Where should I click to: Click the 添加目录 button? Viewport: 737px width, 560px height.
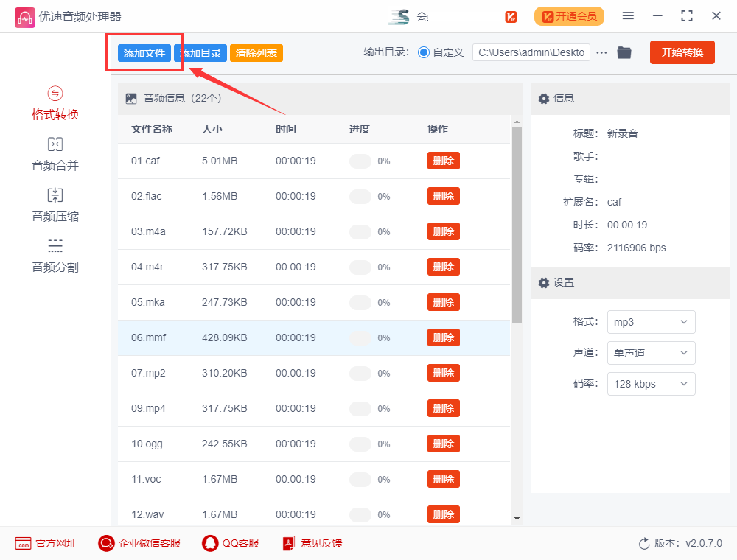[x=200, y=53]
